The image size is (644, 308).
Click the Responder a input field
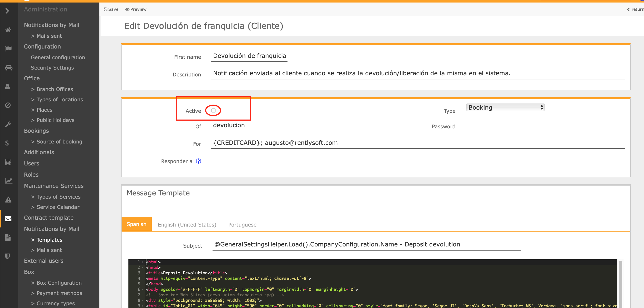(x=418, y=160)
